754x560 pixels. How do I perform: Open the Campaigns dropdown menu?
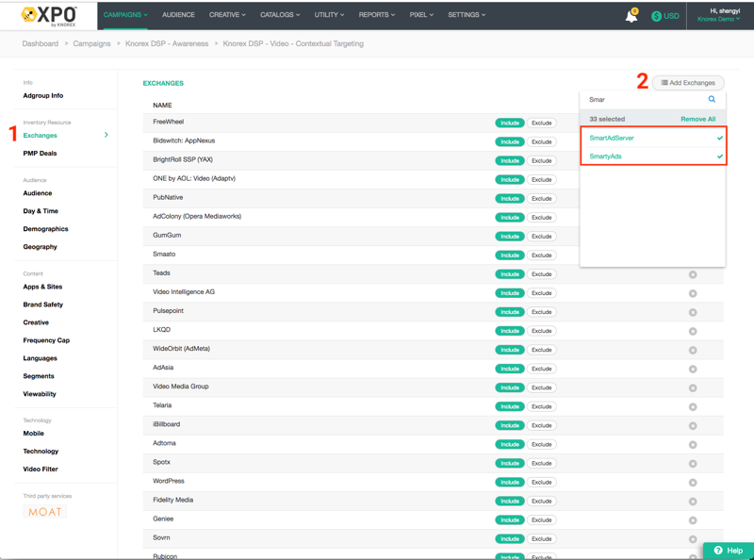[125, 15]
